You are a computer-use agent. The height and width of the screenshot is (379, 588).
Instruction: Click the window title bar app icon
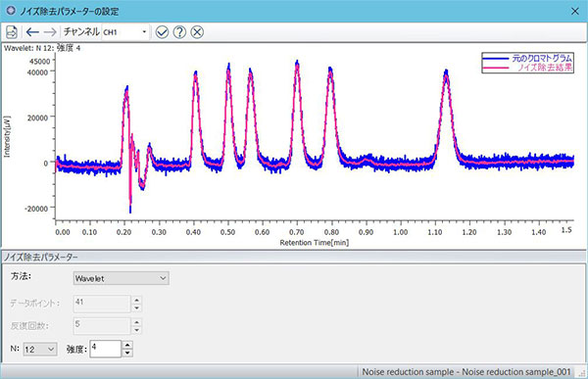point(11,11)
